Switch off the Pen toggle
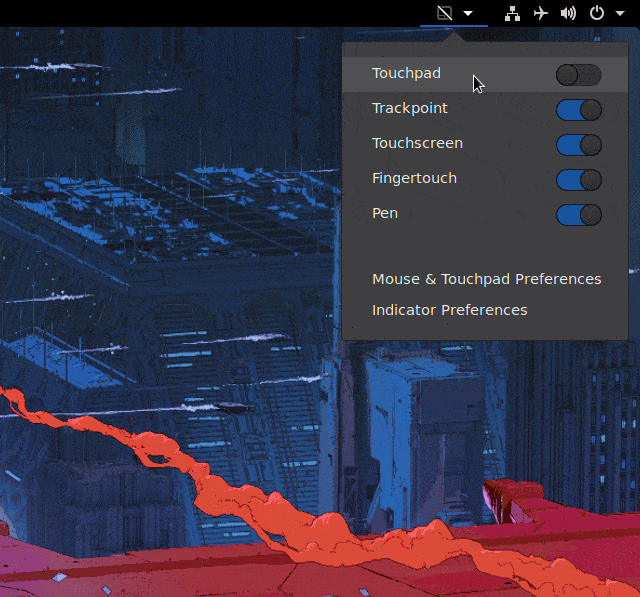 coord(578,215)
